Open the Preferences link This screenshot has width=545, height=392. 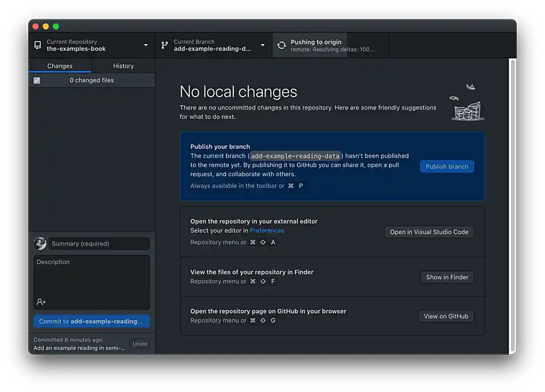[267, 231]
